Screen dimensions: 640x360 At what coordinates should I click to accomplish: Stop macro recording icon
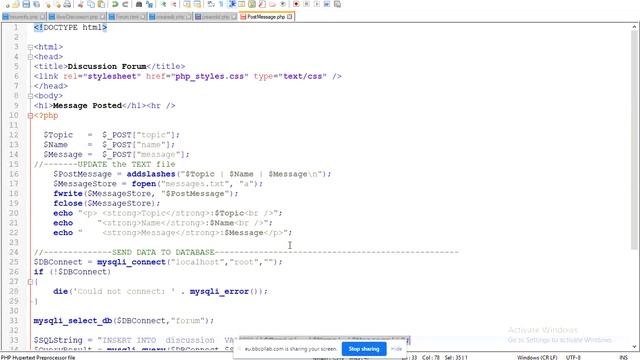pyautogui.click(x=307, y=4)
